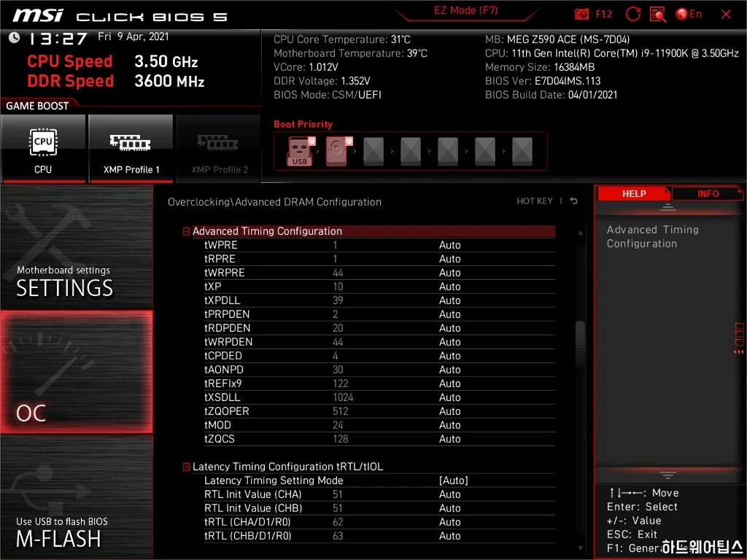The height and width of the screenshot is (560, 747).
Task: Collapse help panel using top handle
Action: click(667, 206)
